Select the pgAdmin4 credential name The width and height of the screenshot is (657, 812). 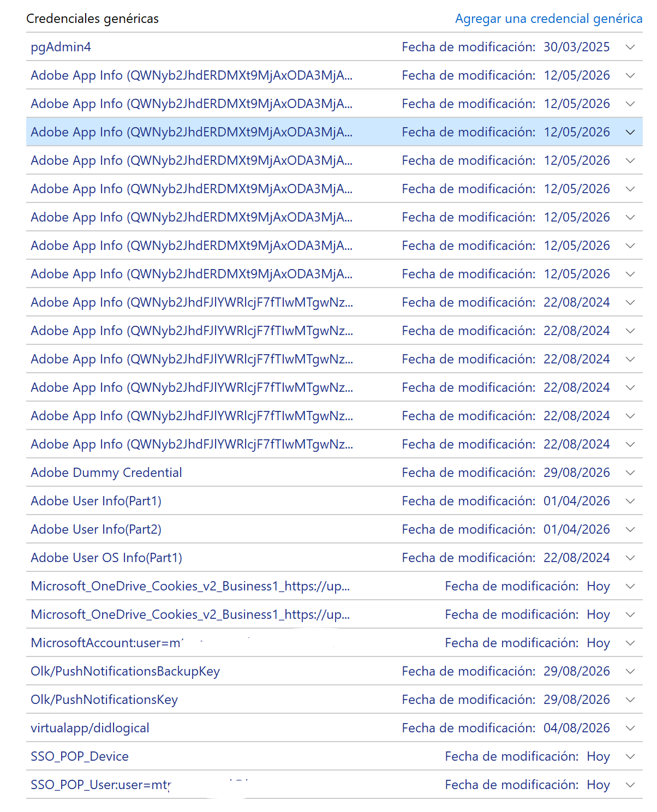[x=61, y=47]
